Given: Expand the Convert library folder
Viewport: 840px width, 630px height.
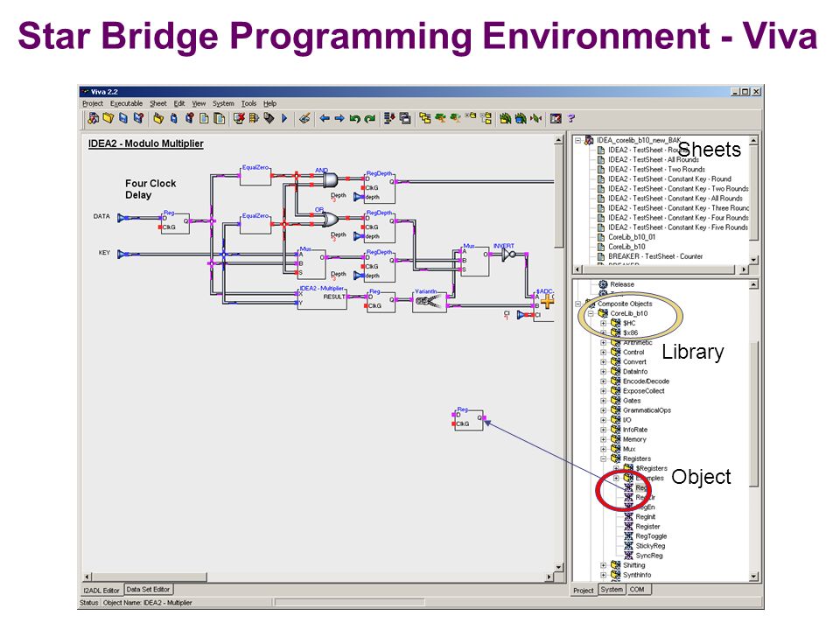Looking at the screenshot, I should pos(603,361).
